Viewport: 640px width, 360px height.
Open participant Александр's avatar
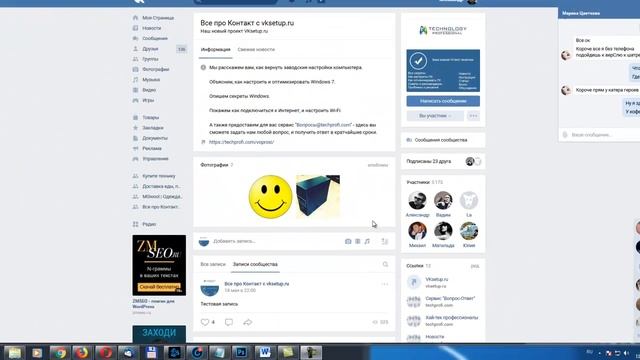(x=417, y=200)
